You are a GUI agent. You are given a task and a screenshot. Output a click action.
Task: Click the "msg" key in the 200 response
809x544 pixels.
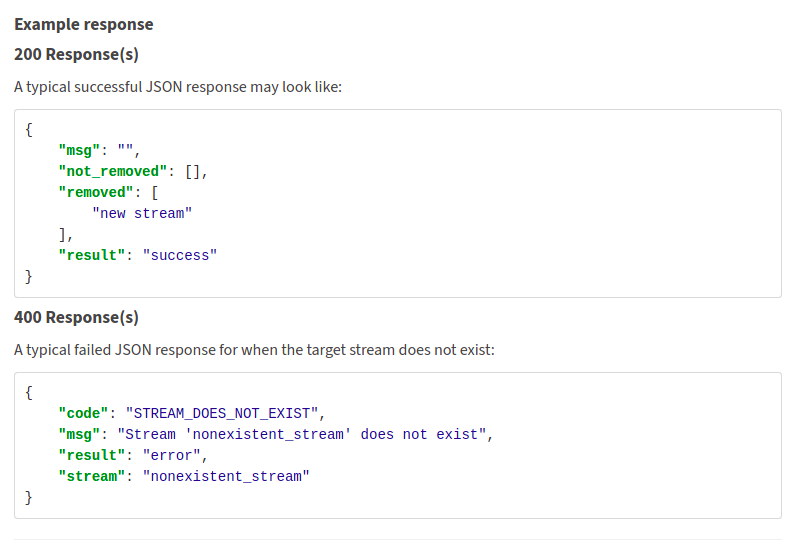coord(79,151)
